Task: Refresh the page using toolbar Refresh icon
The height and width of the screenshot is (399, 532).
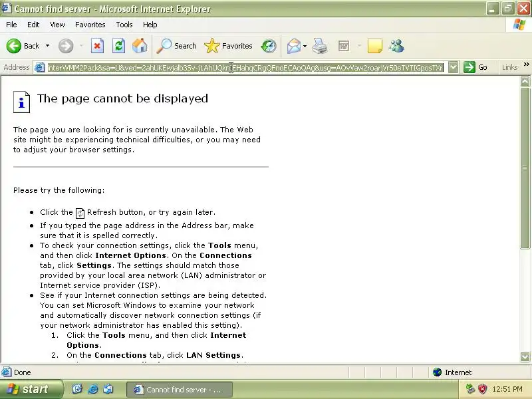Action: 119,46
